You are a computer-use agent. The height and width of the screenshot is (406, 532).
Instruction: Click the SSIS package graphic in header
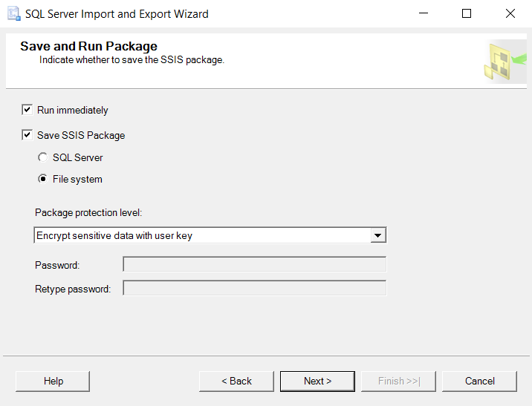point(505,62)
